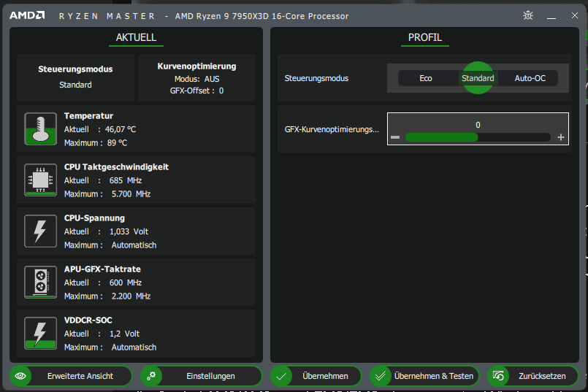Image resolution: width=588 pixels, height=392 pixels.
Task: Click the GFX curve optimizer slider bar
Action: coord(478,137)
